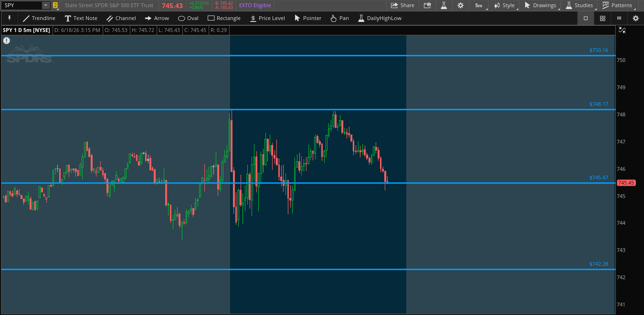
Task: Click the yellow number 2 symbol link badge
Action: [x=55, y=5]
